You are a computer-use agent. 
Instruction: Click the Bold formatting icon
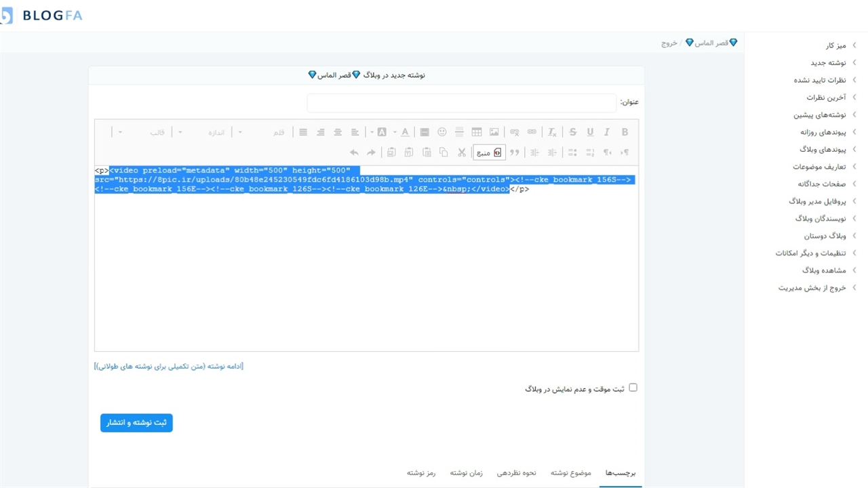[625, 132]
